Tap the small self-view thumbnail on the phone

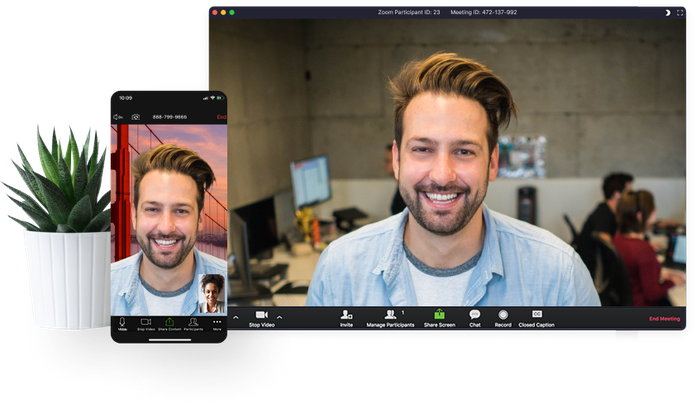(212, 293)
